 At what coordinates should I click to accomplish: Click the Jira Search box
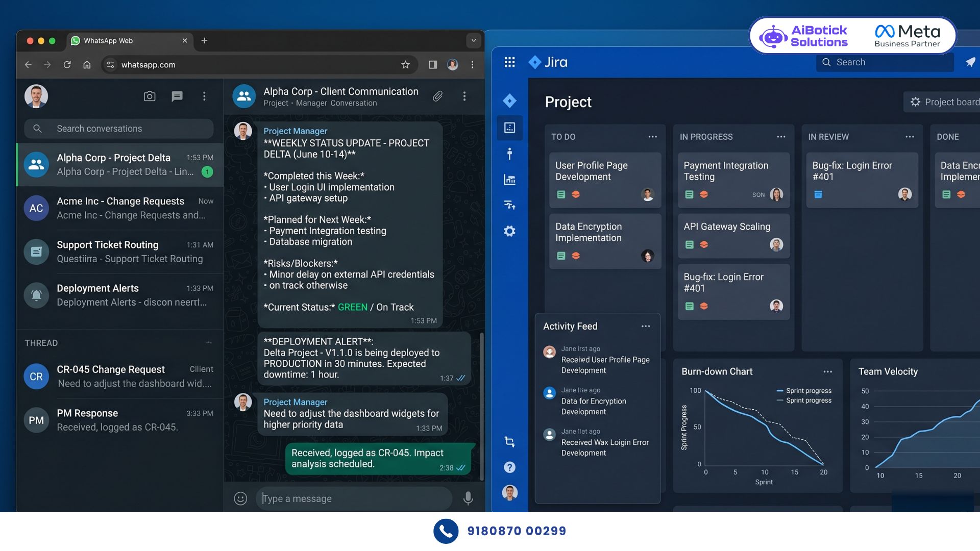(x=885, y=62)
